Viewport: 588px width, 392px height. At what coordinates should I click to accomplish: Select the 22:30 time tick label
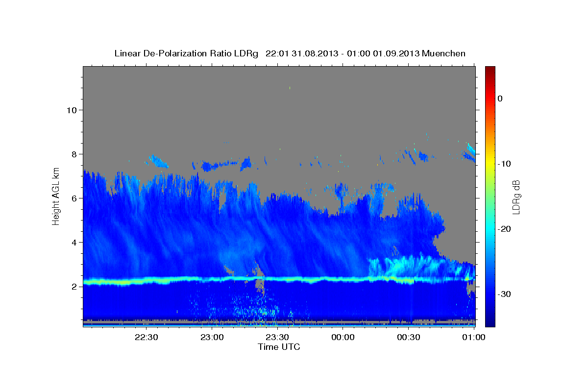coord(146,337)
